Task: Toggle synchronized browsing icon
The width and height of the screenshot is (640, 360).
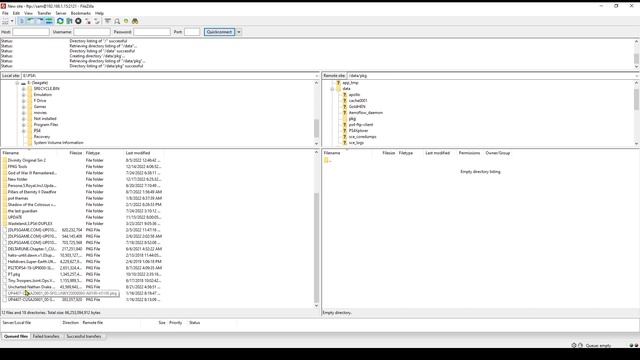Action: (x=126, y=21)
